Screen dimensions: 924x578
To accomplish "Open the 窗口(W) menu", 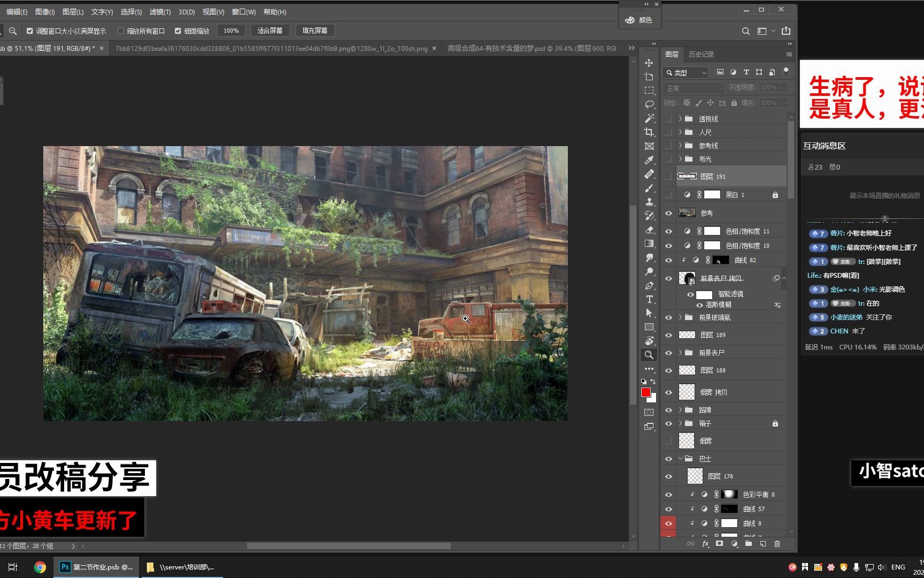I will point(244,12).
